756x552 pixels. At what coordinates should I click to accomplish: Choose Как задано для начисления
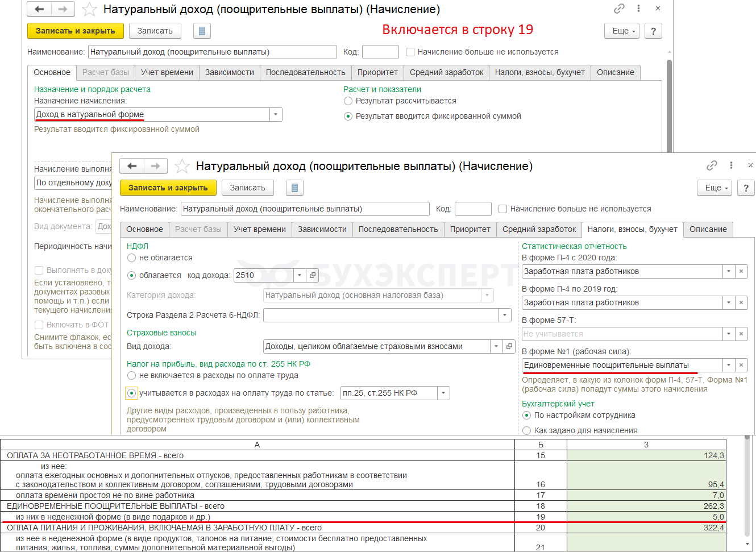point(526,430)
